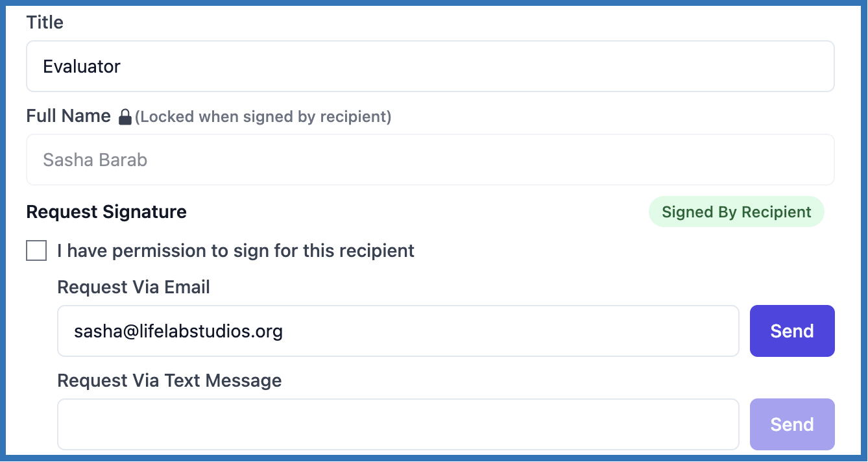Click the Full Name label text

68,115
